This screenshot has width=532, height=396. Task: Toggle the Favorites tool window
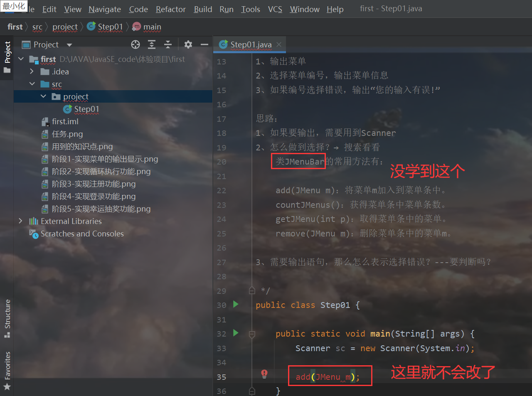pos(7,368)
